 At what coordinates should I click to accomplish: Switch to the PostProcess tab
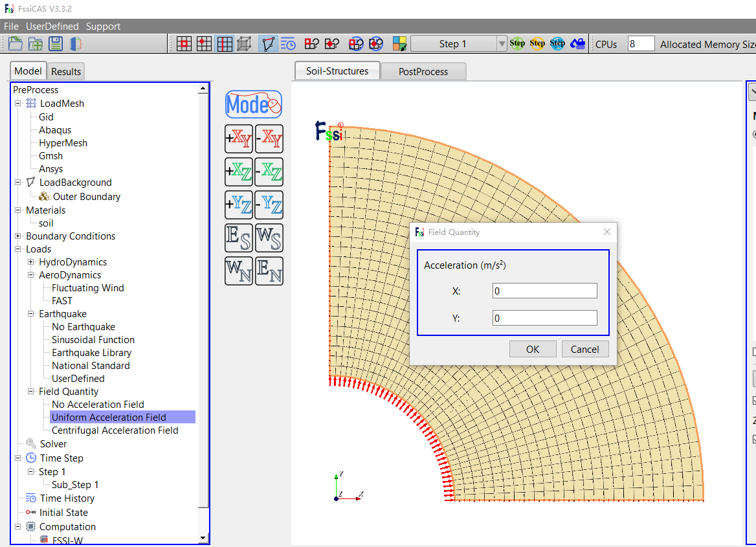click(x=423, y=71)
